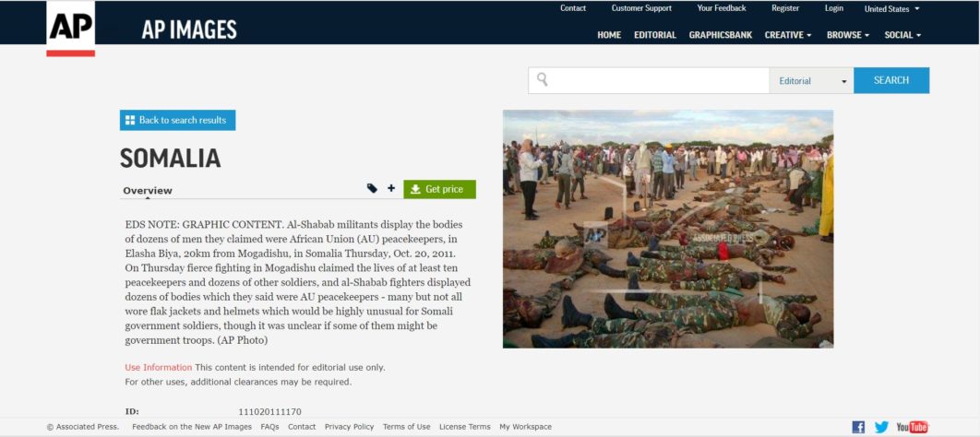Click the AP logo in header

tap(71, 28)
